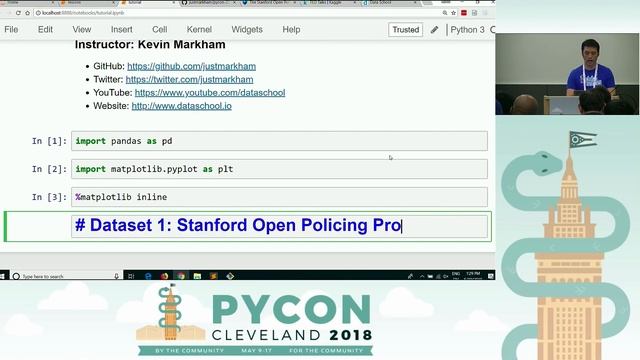The width and height of the screenshot is (640, 360).
Task: Open Firefox from the taskbar
Action: pos(164,276)
